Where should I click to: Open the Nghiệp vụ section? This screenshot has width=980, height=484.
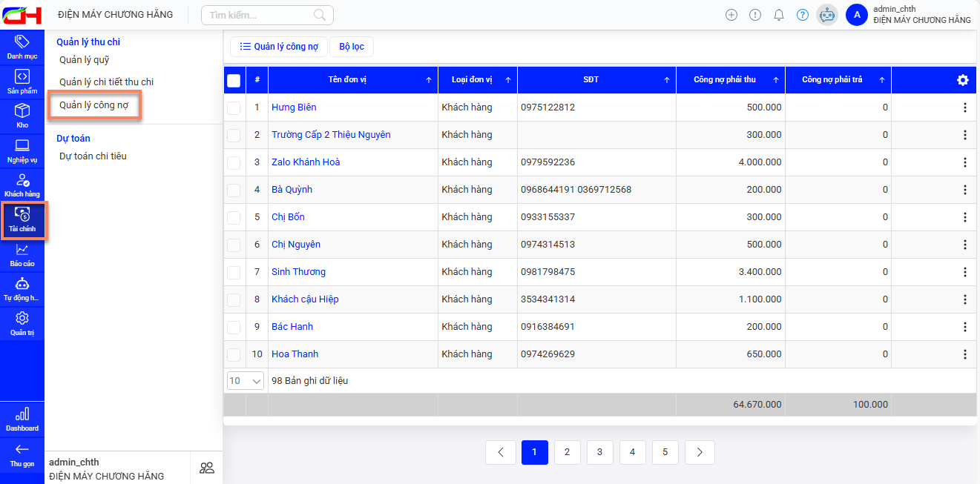[22, 150]
